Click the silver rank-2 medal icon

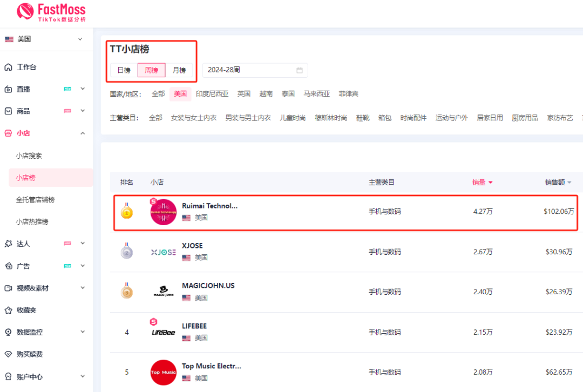coord(127,251)
